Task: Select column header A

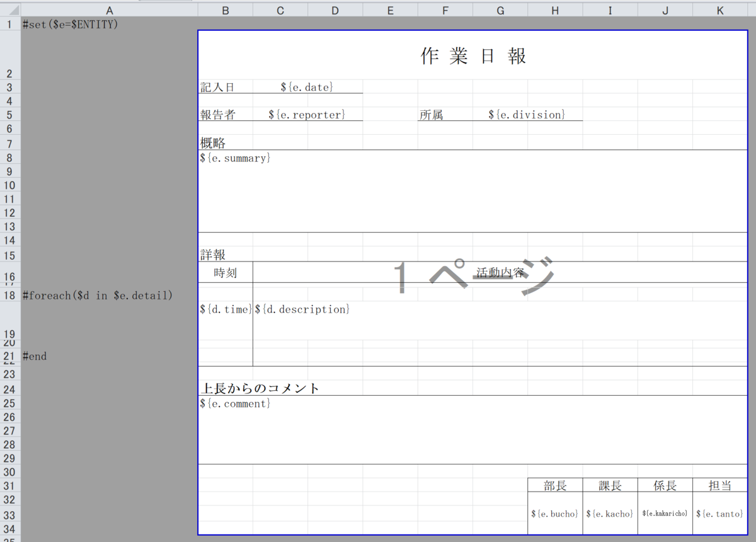Action: point(109,9)
